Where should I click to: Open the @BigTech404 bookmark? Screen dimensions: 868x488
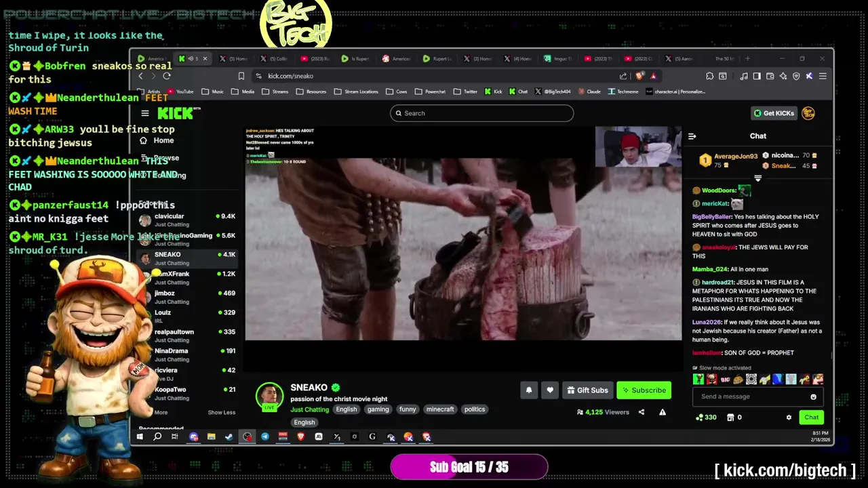coord(553,91)
